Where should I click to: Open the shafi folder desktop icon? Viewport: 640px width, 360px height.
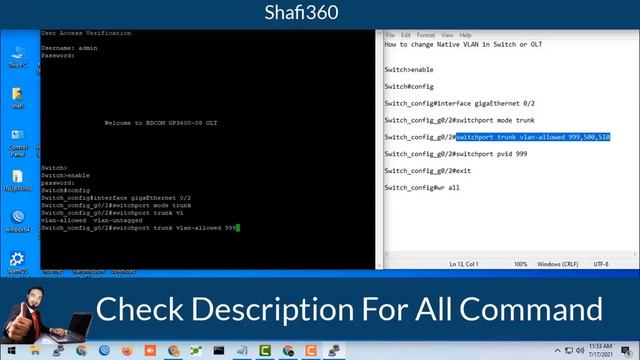tap(18, 98)
